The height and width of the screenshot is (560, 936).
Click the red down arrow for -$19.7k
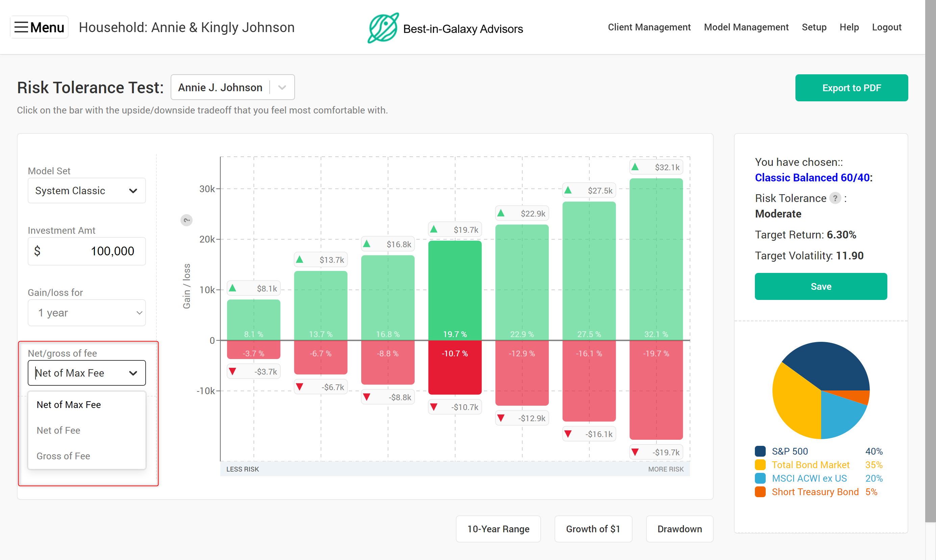[635, 452]
